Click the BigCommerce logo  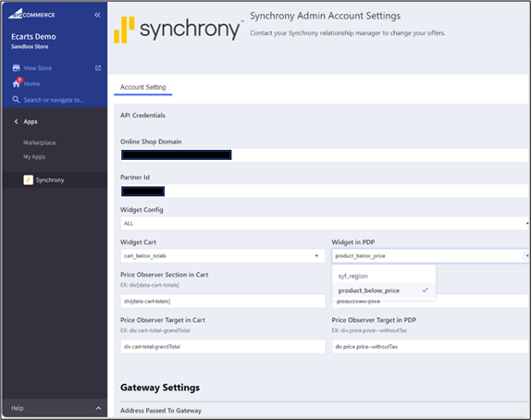click(x=31, y=14)
